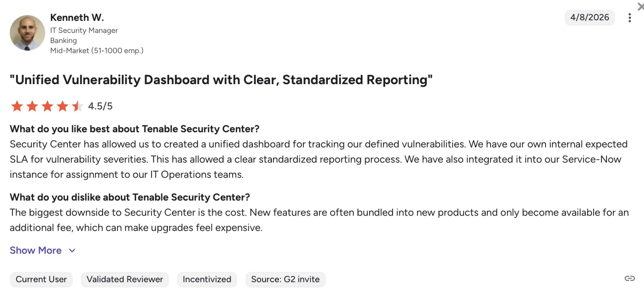Click the 4.5/5 rating score text
644x294 pixels.
[100, 106]
